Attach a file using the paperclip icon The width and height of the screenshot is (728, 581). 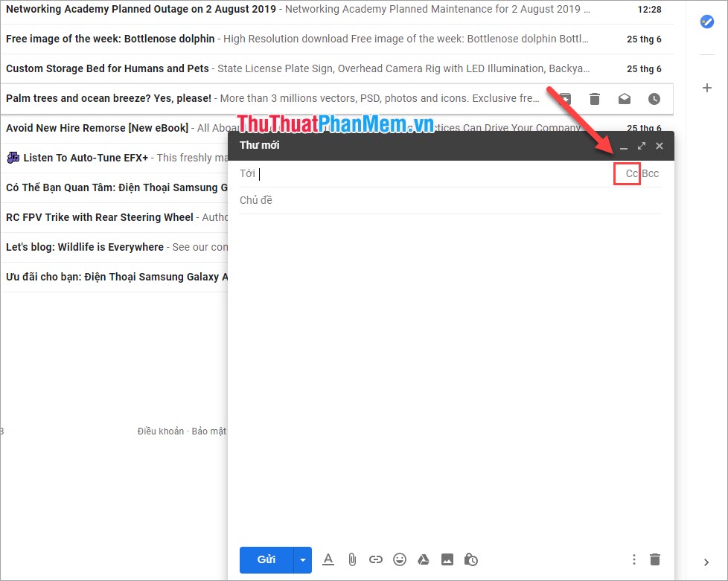coord(351,559)
